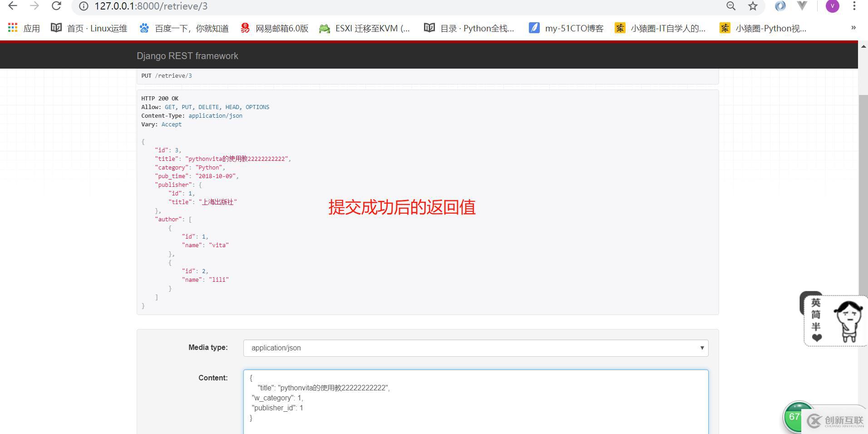The image size is (868, 434).
Task: View site information icon in address bar
Action: [x=84, y=6]
